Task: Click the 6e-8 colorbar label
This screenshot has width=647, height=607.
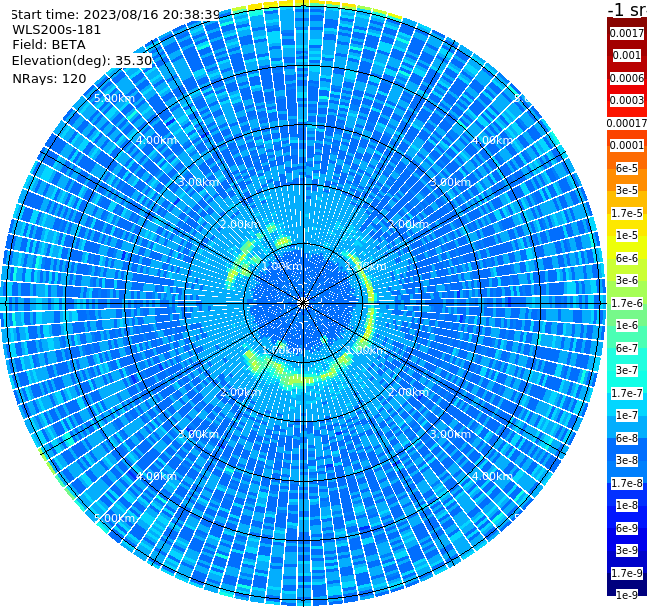Action: (x=627, y=438)
